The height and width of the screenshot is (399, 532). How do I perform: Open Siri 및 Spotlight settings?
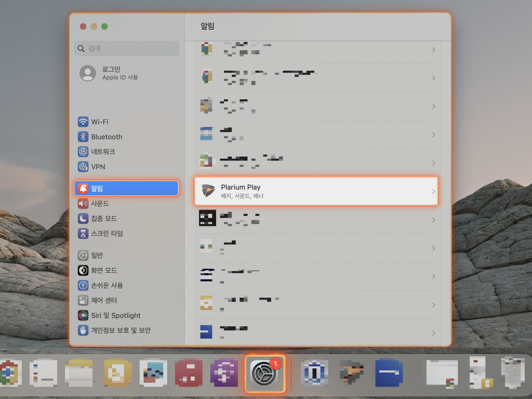[x=126, y=315]
